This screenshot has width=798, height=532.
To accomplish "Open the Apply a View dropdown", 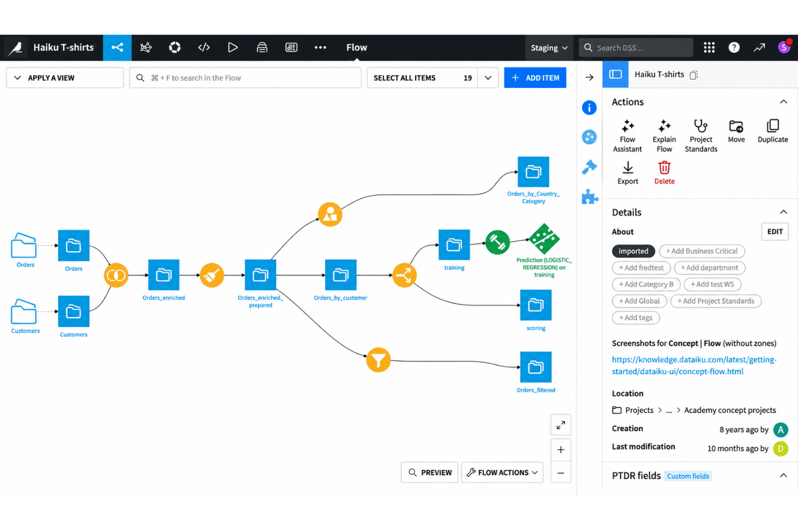I will click(65, 78).
